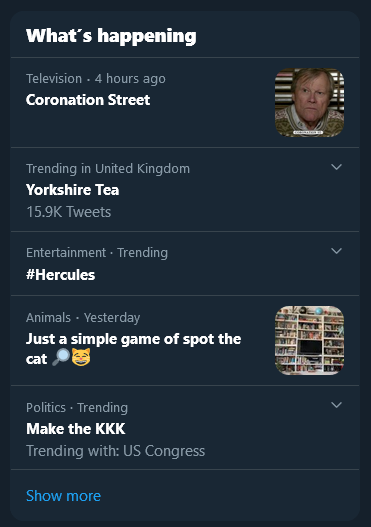Viewport: 371px width, 527px height.
Task: Click the magnifying glass emoji in cat headline
Action: (61, 357)
